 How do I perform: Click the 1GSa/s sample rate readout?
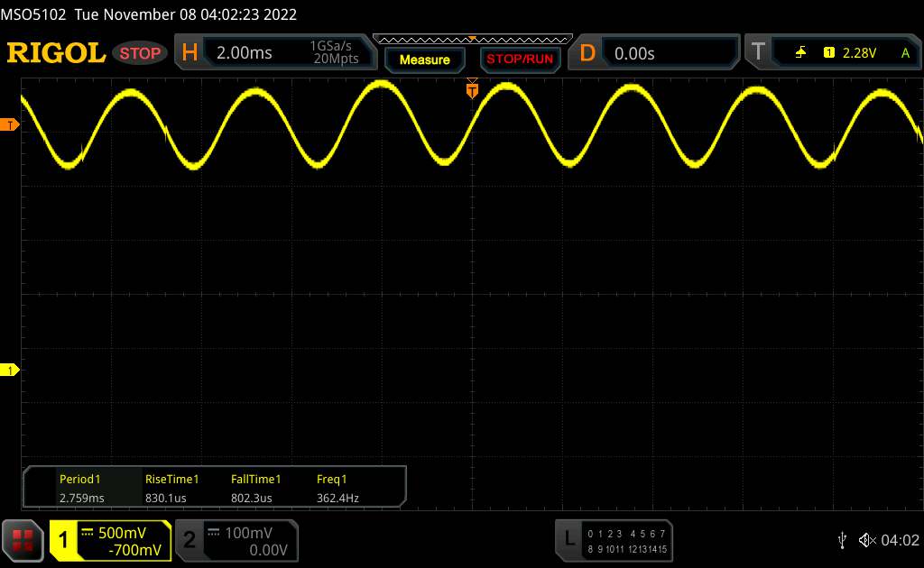point(330,46)
